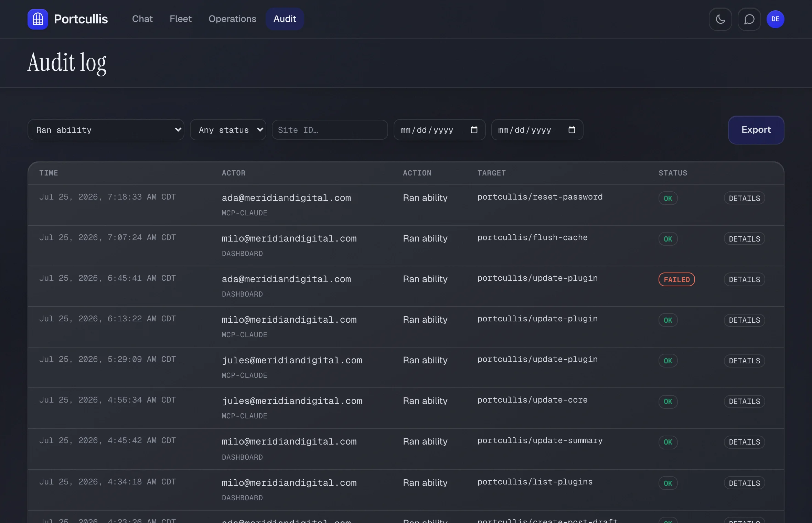812x523 pixels.
Task: Open the first date field calendar icon
Action: click(474, 130)
